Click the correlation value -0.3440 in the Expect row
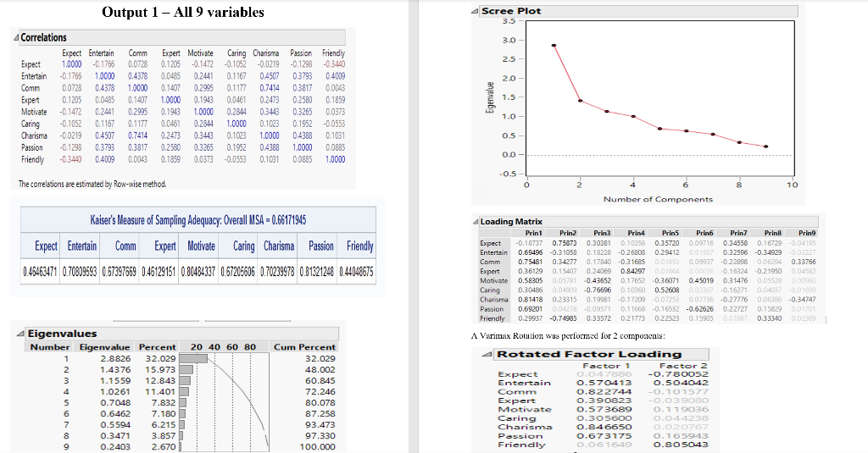 334,64
